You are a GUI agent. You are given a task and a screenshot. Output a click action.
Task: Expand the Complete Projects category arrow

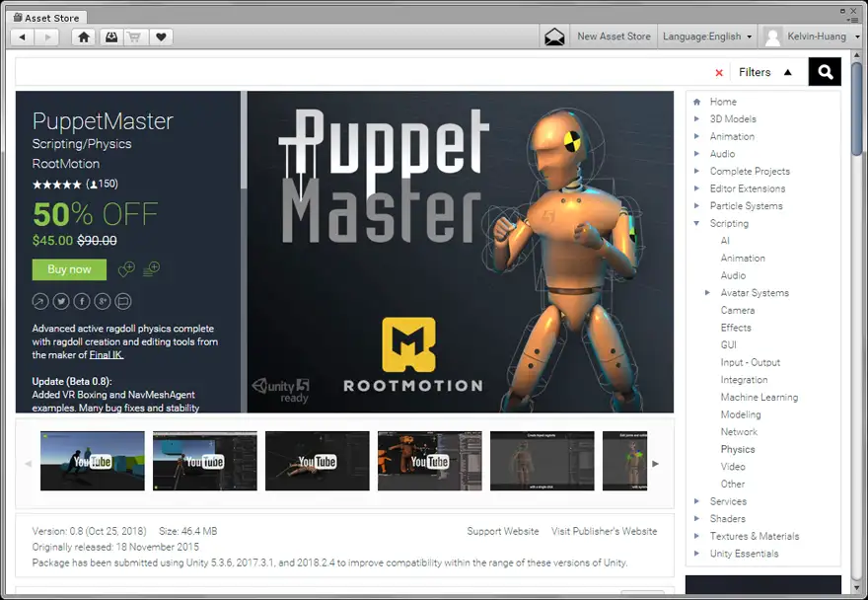(697, 171)
